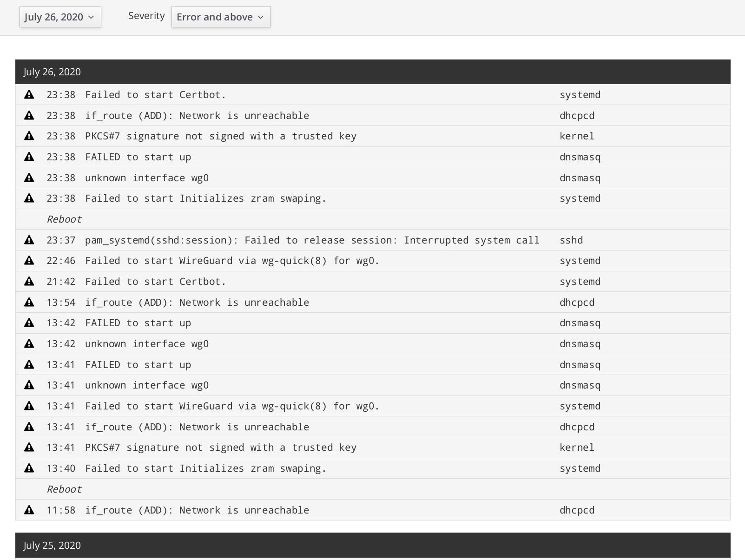Open the 23:38 'unknown interface wg0' log entry
The width and height of the screenshot is (745, 560).
click(373, 178)
